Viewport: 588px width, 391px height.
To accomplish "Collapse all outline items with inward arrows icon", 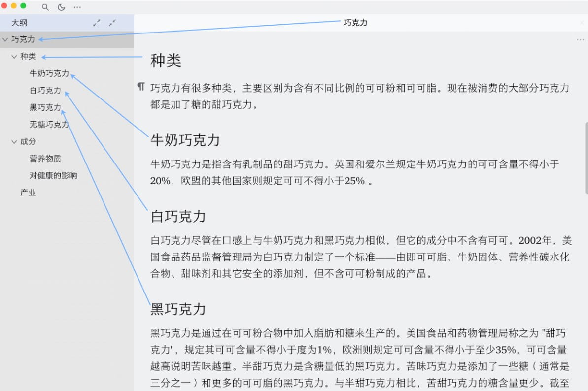I will coord(112,23).
